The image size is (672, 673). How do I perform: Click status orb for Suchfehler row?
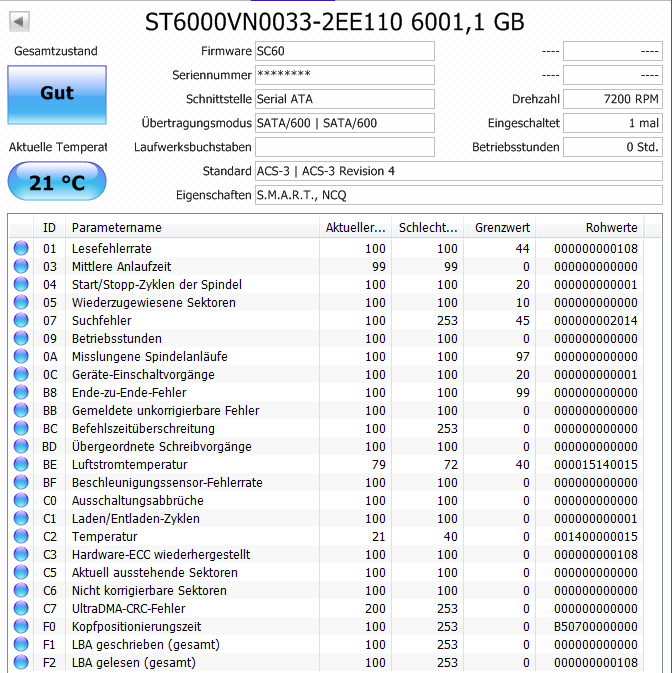pos(21,320)
